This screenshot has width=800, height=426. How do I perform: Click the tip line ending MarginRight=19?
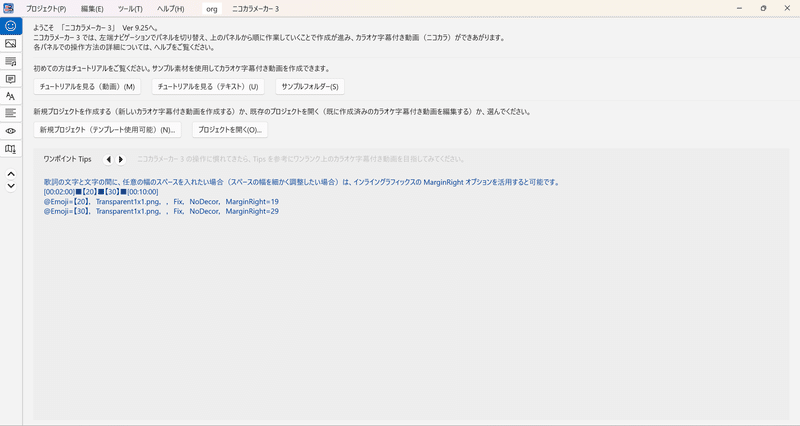(x=161, y=202)
